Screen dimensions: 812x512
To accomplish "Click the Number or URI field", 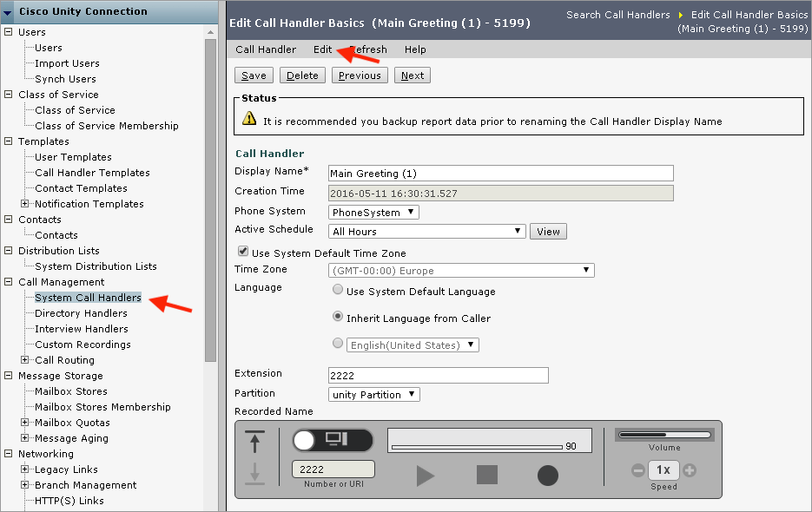I will (x=333, y=469).
